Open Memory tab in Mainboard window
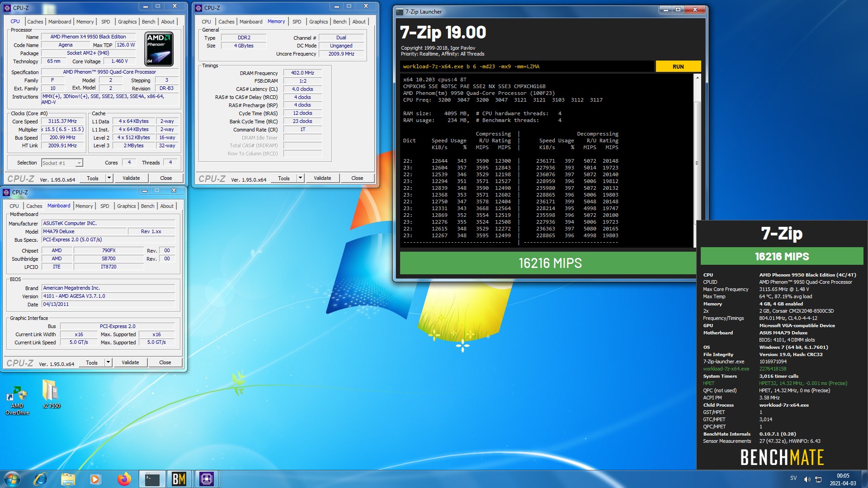This screenshot has height=488, width=868. coord(84,206)
